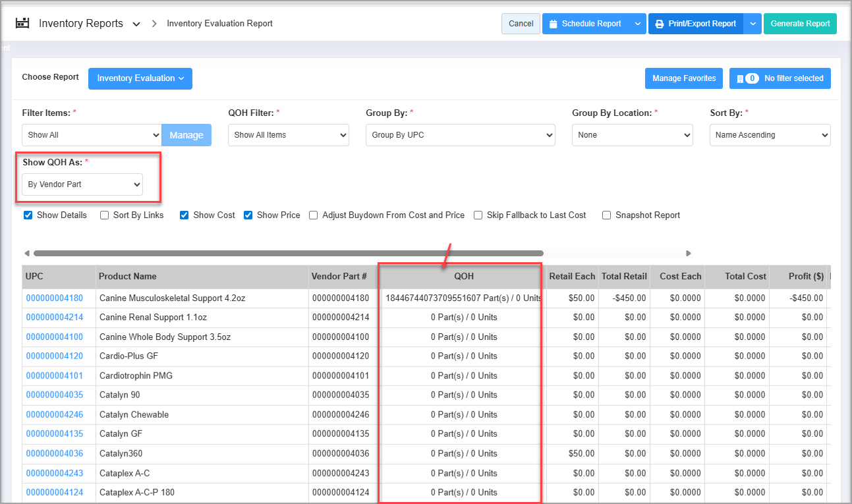The image size is (852, 504).
Task: Expand the Print/Export Report dropdown arrow
Action: pyautogui.click(x=753, y=24)
